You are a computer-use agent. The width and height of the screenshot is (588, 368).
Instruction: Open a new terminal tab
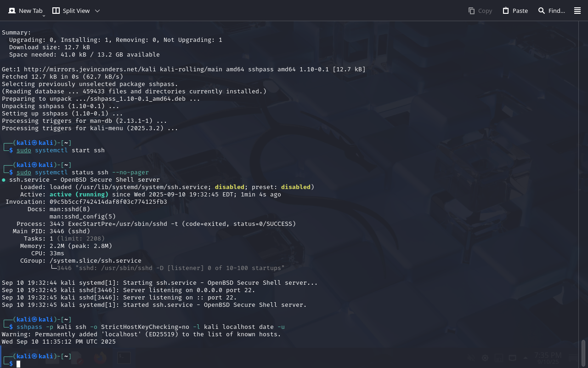coord(25,11)
